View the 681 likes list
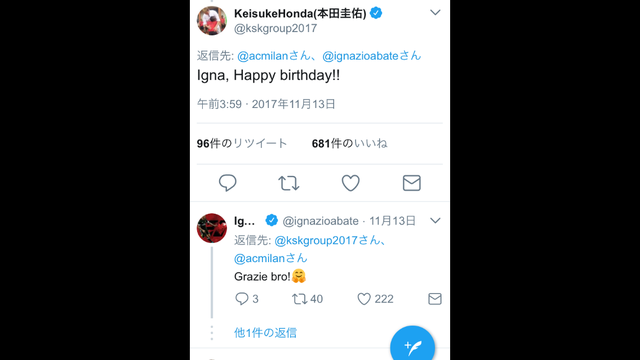 tap(349, 143)
